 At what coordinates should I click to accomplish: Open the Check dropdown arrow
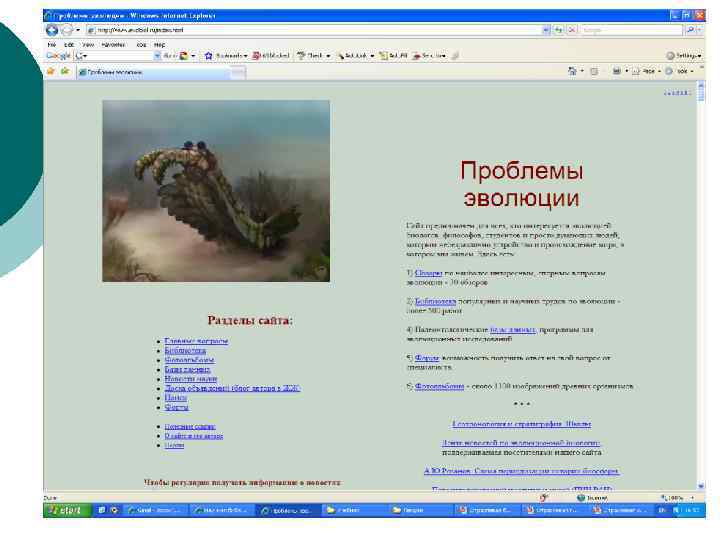[x=328, y=56]
